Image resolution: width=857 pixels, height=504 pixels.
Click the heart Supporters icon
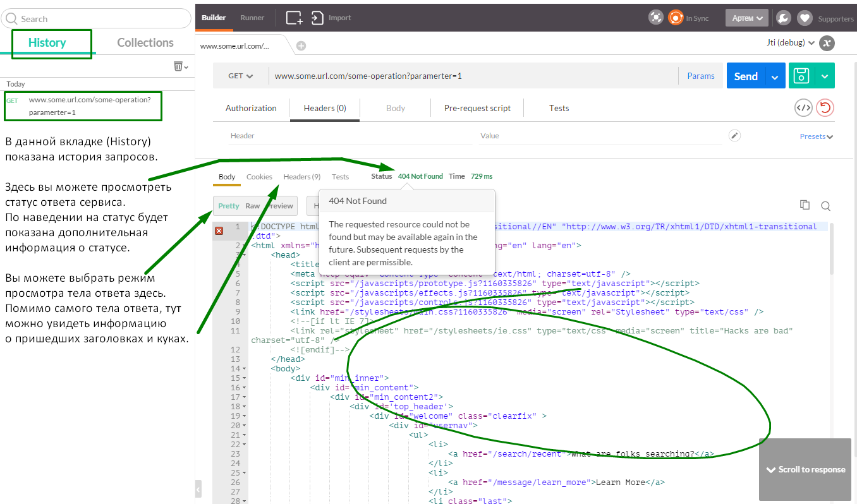pyautogui.click(x=804, y=18)
